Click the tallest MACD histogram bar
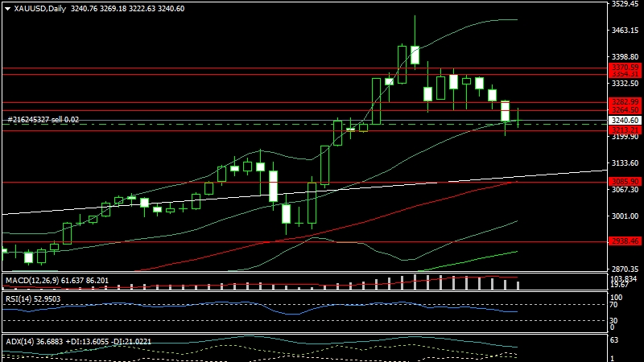Viewport: 644px width, 362px height. coord(415,281)
